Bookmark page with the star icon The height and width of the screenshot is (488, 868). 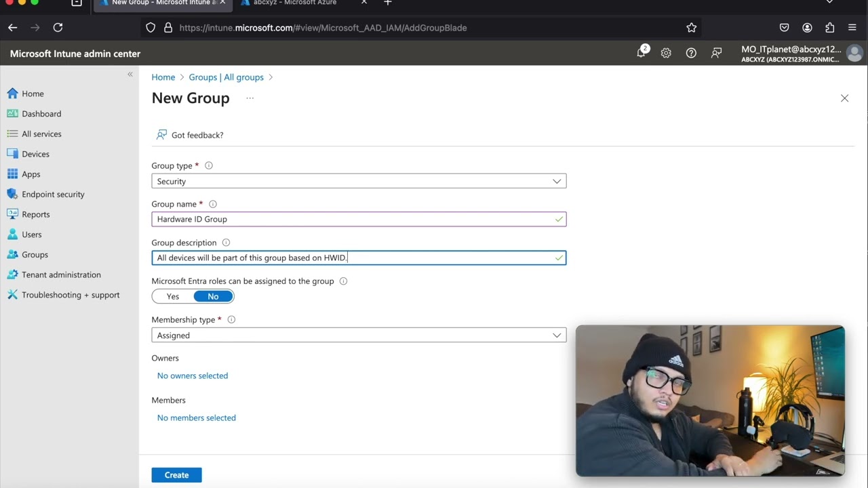[692, 28]
